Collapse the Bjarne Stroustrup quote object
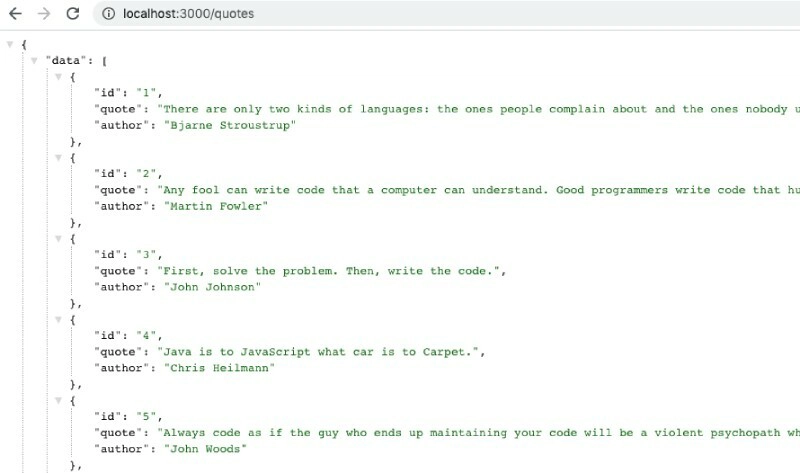Viewport: 800px width, 473px height. point(58,77)
